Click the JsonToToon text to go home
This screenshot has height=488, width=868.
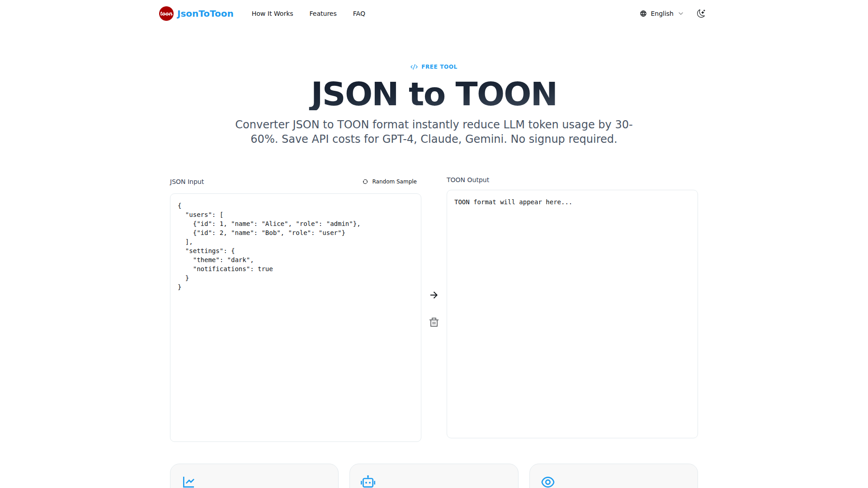pos(205,14)
